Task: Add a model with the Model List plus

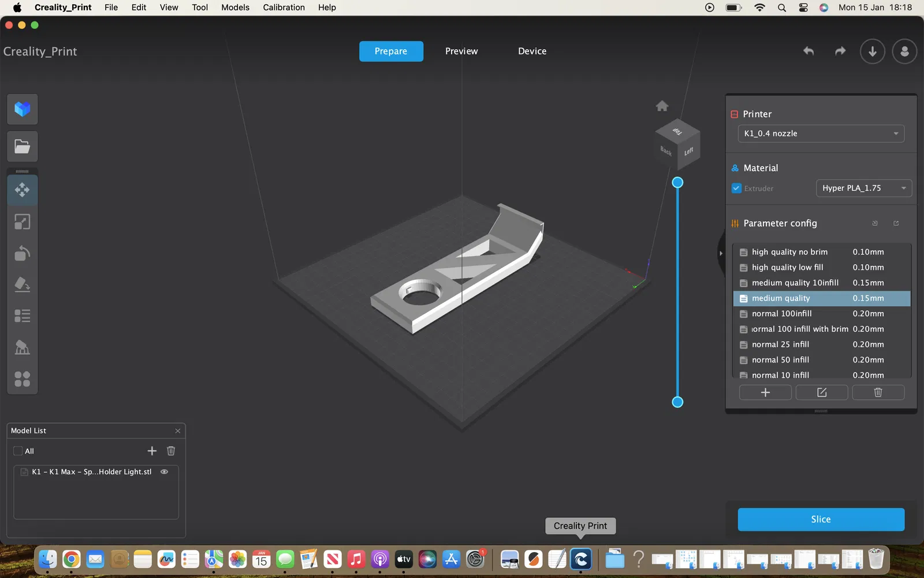Action: pyautogui.click(x=152, y=451)
